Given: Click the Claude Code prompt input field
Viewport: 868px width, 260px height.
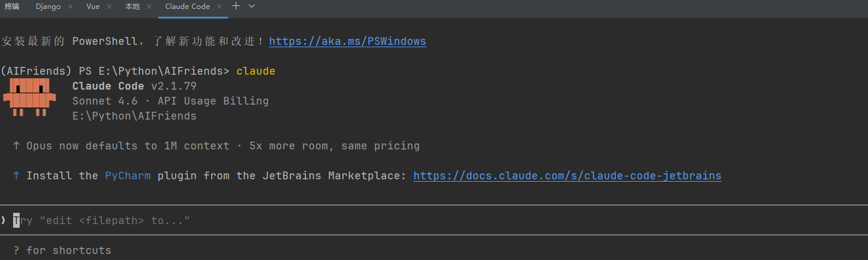Looking at the screenshot, I should (x=434, y=221).
